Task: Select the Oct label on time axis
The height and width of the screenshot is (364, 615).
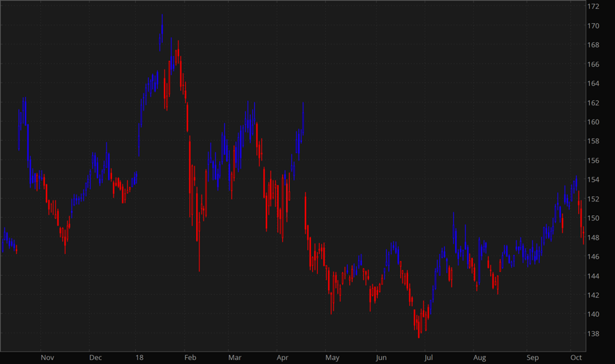Action: click(x=576, y=358)
